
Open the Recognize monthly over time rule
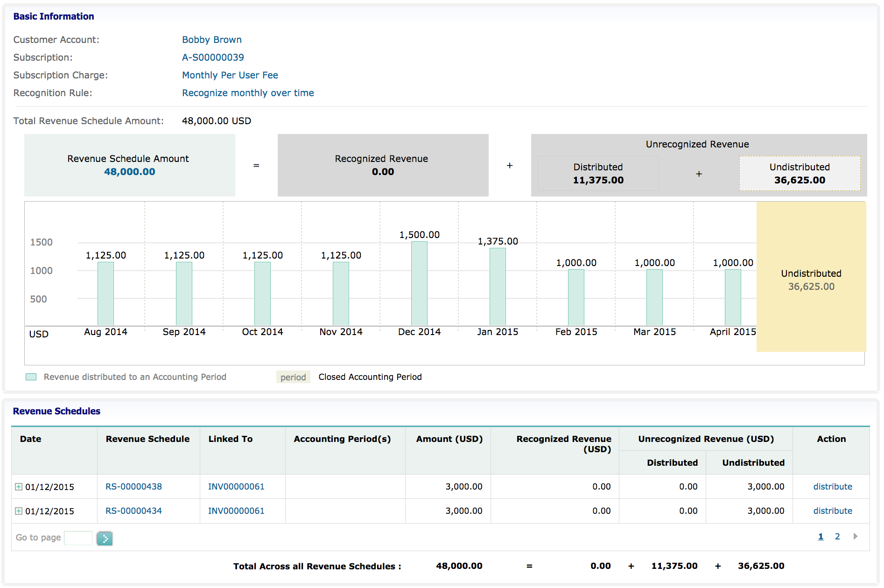click(248, 93)
